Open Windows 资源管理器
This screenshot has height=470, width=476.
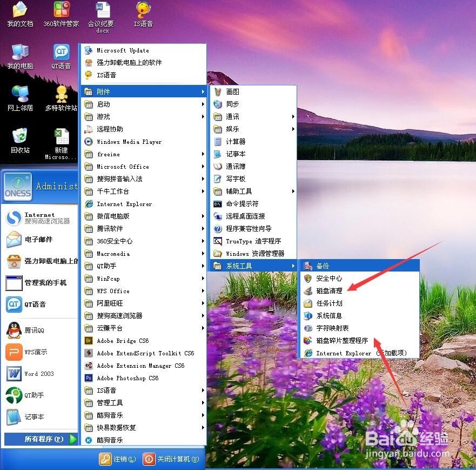tap(253, 253)
